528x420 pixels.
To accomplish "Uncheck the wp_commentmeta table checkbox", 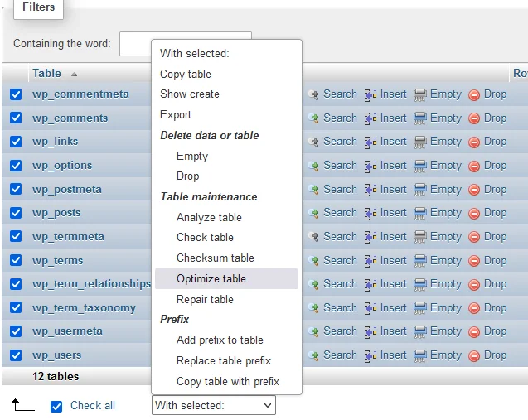I will coord(16,94).
